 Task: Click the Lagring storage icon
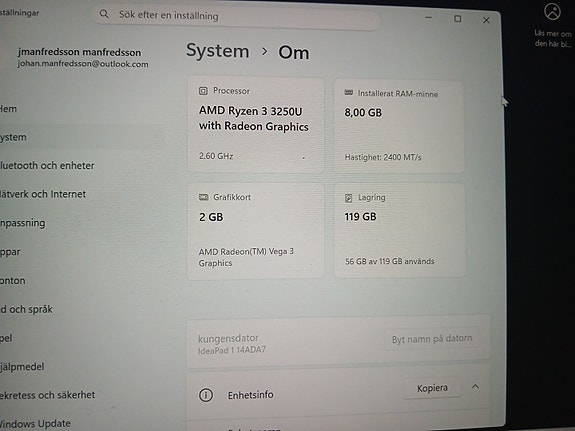[348, 198]
